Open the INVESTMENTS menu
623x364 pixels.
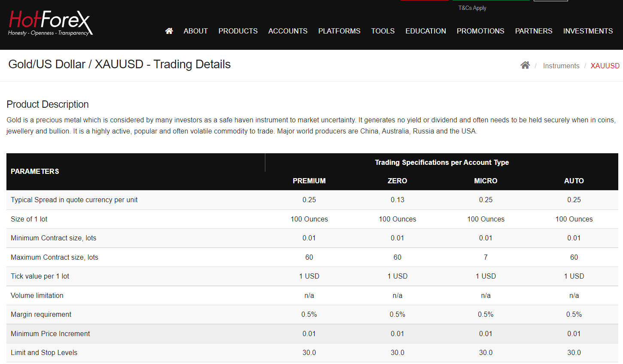(588, 31)
